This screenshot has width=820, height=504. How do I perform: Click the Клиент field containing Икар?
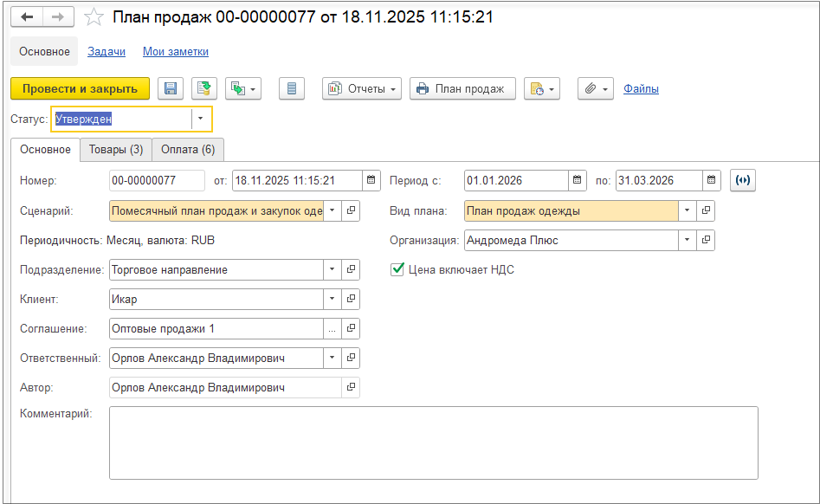coord(216,299)
